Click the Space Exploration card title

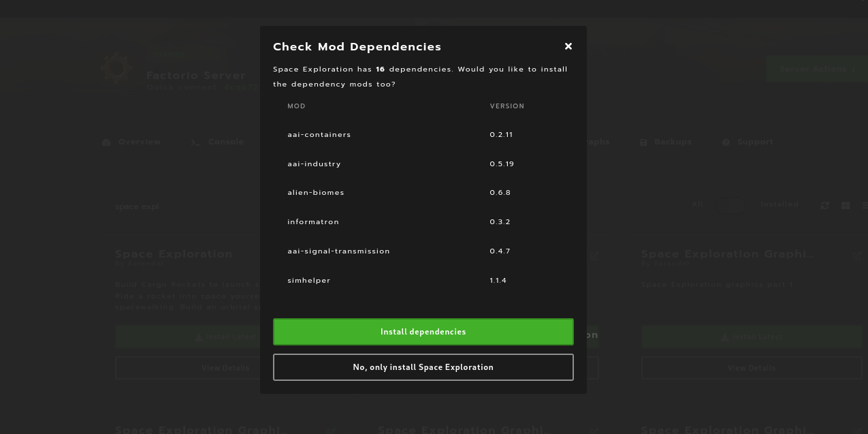(x=174, y=254)
